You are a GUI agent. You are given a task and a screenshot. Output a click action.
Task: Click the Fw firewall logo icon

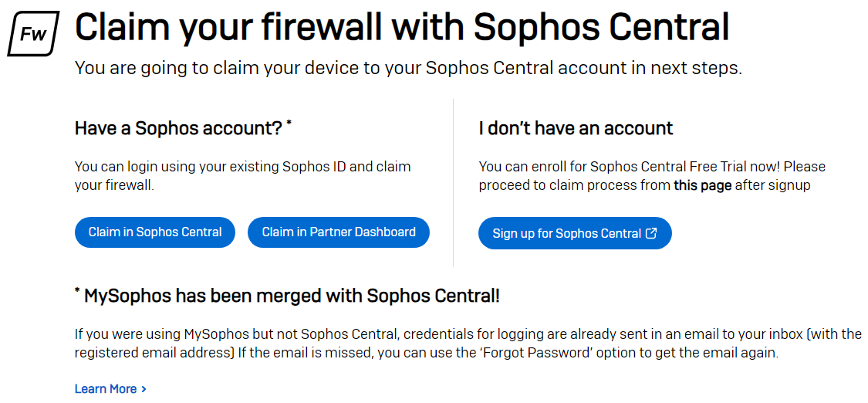tap(32, 34)
